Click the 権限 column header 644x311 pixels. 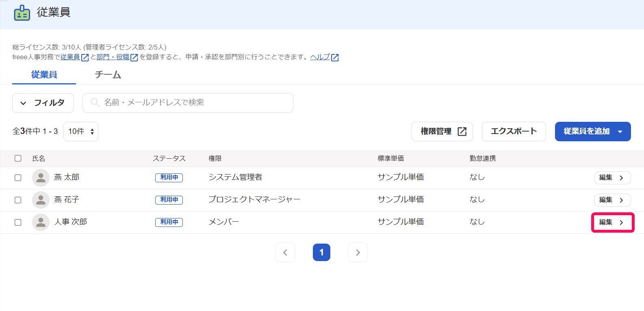[x=215, y=158]
